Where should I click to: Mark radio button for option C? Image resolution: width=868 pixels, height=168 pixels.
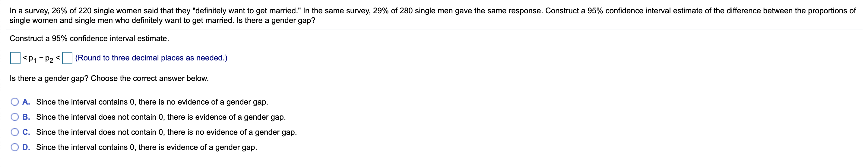(15, 132)
